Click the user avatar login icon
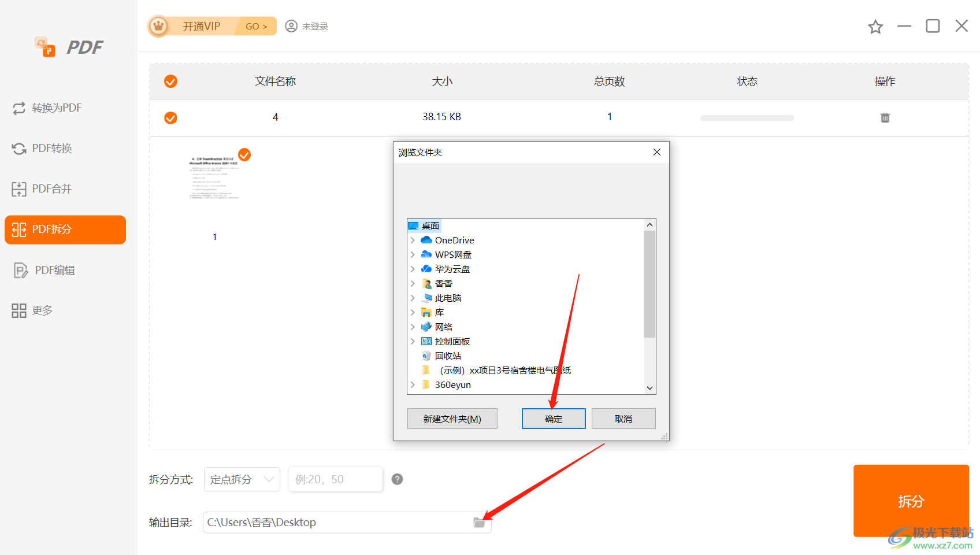 point(291,26)
